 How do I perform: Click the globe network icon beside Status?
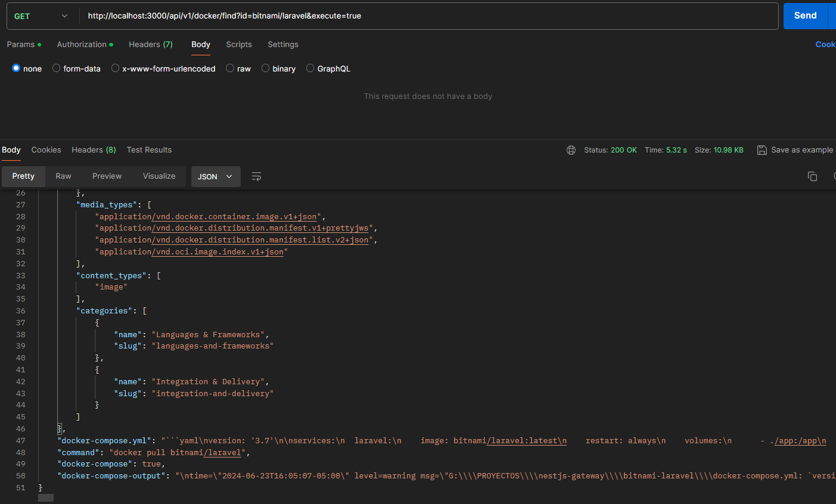point(571,150)
